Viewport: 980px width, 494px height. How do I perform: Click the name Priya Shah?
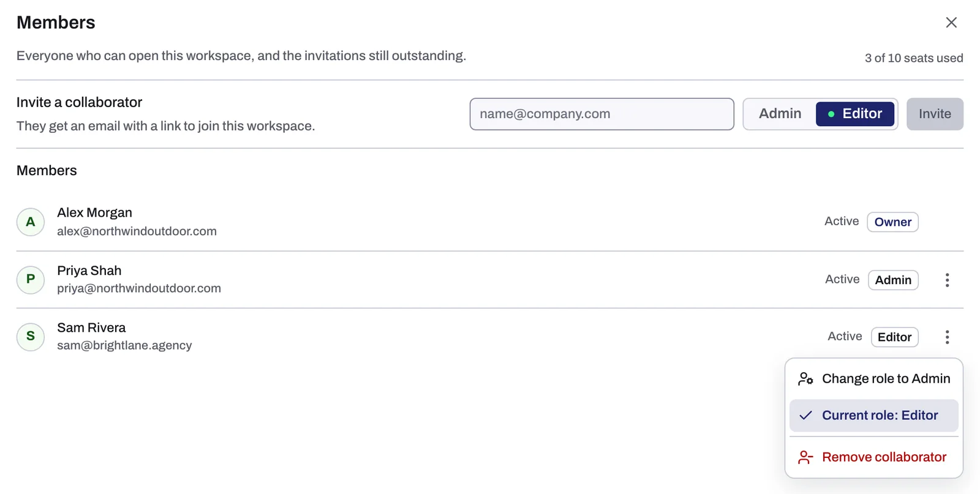(89, 271)
